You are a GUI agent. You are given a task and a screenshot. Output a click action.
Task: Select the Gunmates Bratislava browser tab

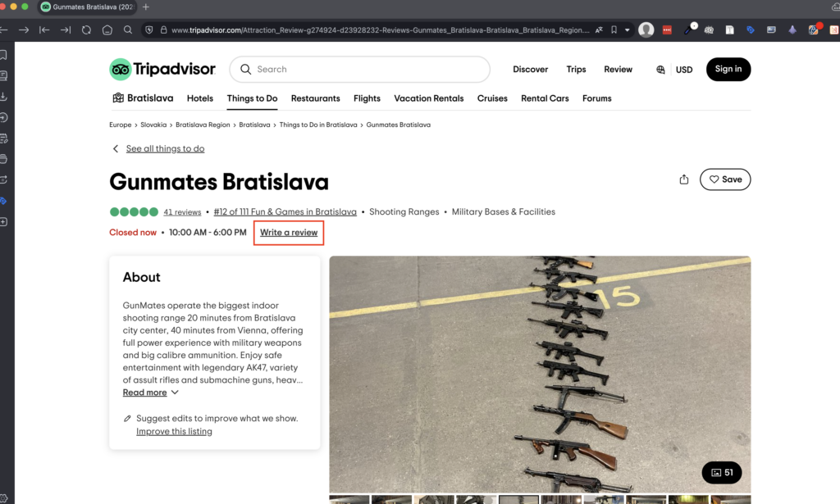pos(88,7)
